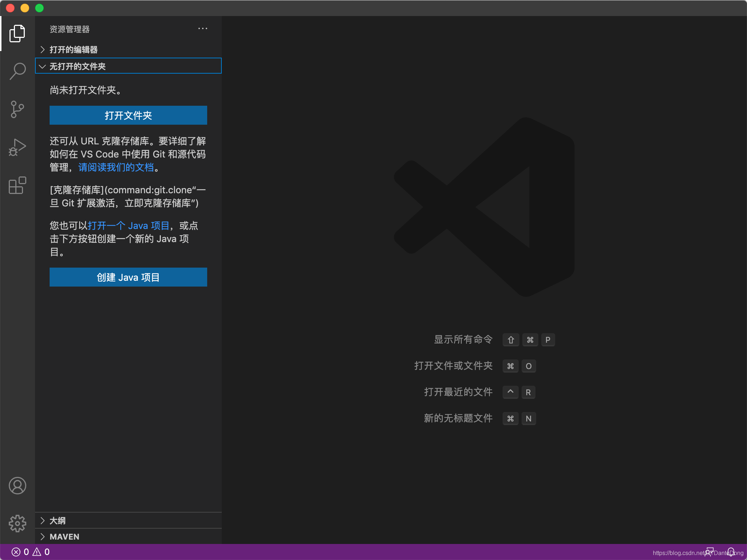Open the Accounts icon in activity bar
This screenshot has width=747, height=560.
pyautogui.click(x=17, y=486)
